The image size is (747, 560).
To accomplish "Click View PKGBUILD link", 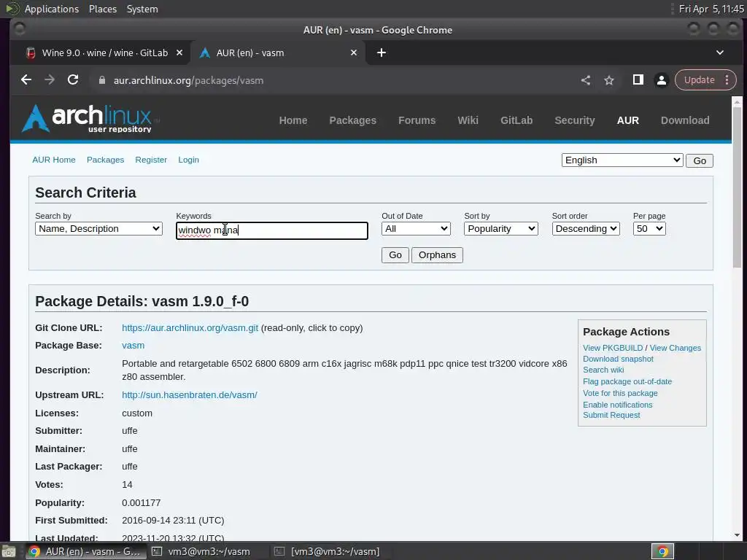I will point(613,348).
